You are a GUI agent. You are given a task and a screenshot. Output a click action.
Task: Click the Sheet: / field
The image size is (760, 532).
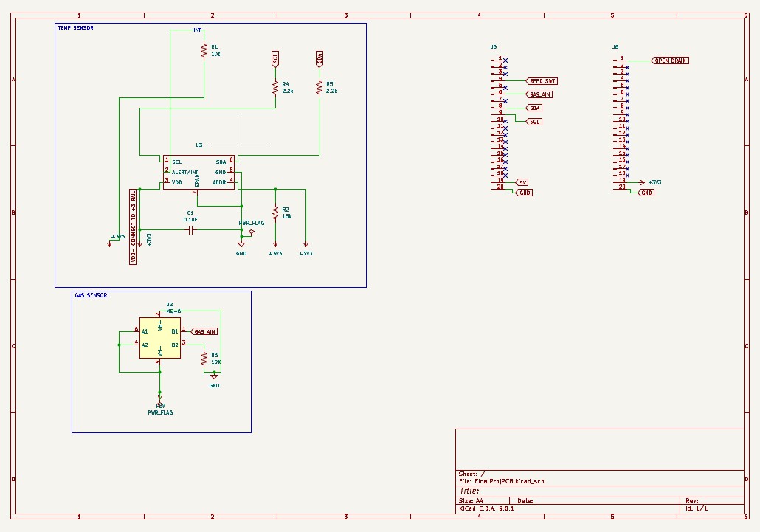pyautogui.click(x=471, y=474)
